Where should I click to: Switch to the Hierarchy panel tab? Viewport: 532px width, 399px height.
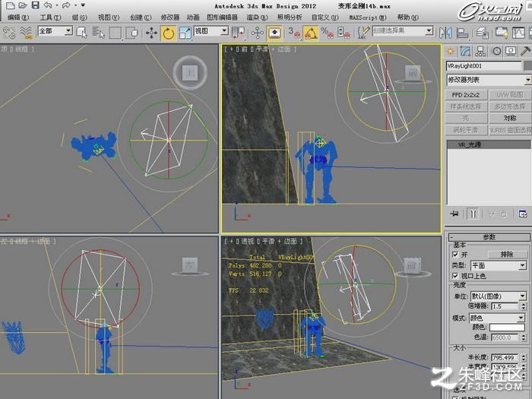click(480, 51)
